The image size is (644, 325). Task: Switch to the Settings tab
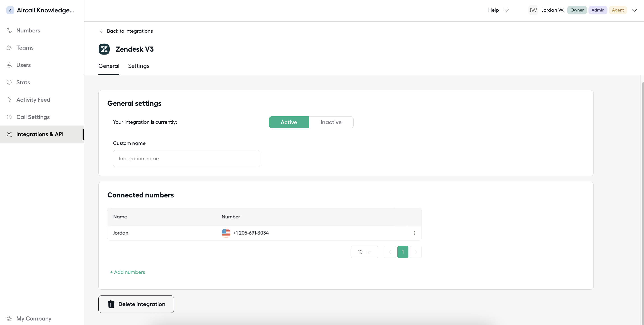(139, 66)
